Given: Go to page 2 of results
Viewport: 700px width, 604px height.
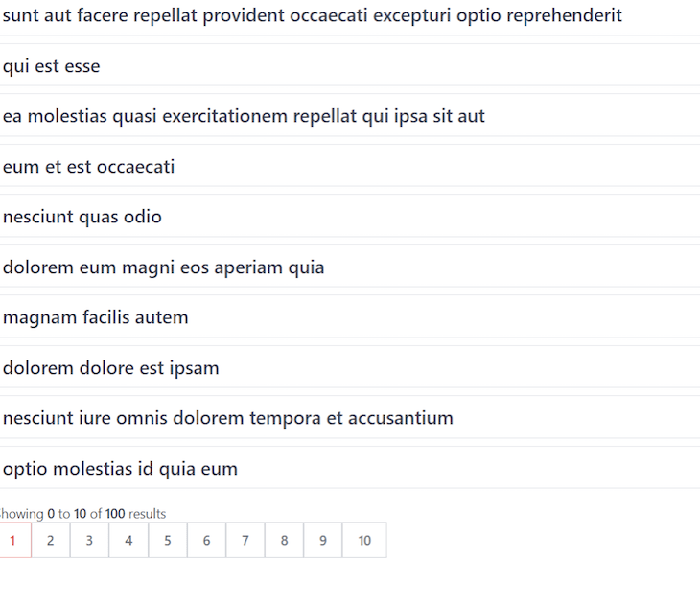Looking at the screenshot, I should (x=51, y=540).
